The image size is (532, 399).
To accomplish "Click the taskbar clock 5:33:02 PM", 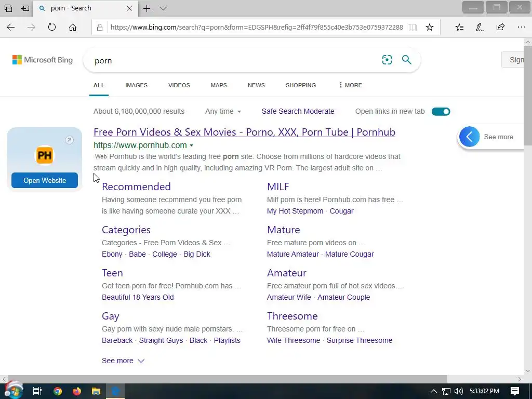I will point(485,391).
